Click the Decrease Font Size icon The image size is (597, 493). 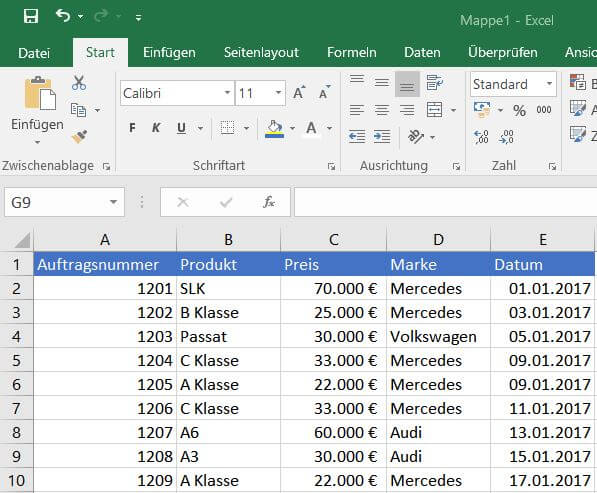tap(324, 93)
